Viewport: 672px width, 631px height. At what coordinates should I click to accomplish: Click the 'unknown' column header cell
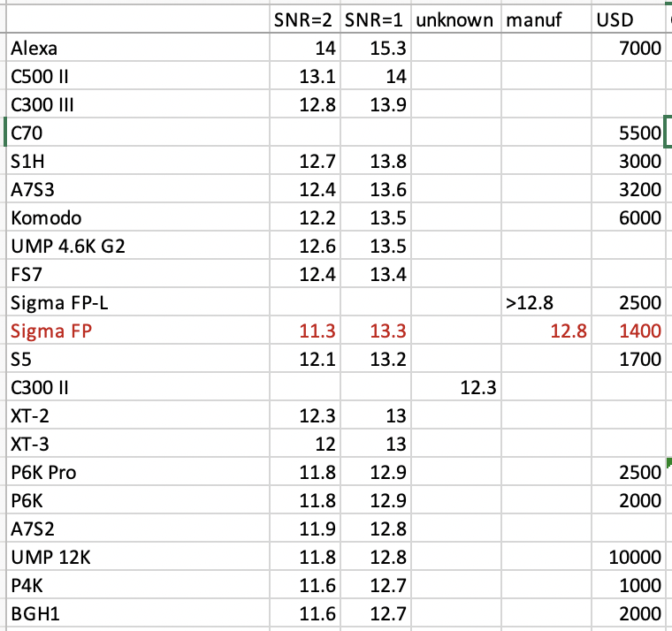tap(456, 19)
